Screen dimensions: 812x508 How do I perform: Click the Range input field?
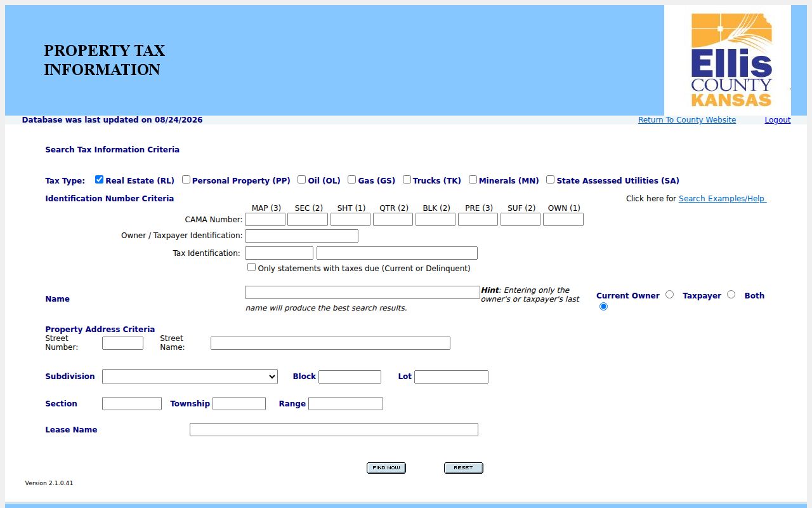click(346, 404)
